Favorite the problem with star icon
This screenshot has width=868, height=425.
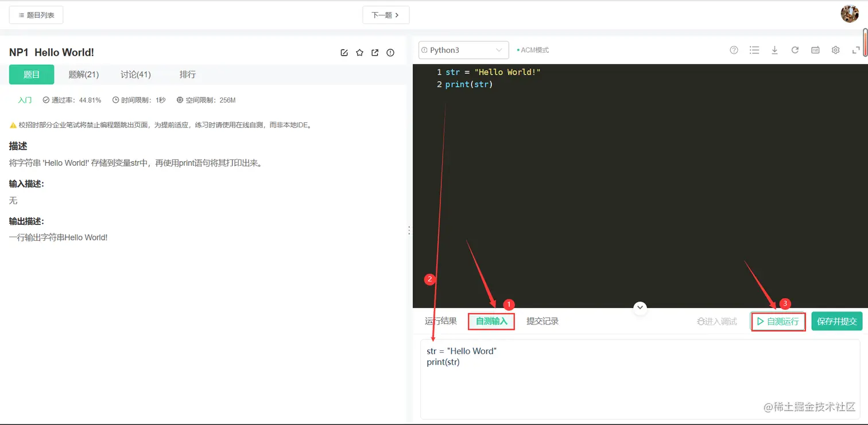[x=359, y=53]
